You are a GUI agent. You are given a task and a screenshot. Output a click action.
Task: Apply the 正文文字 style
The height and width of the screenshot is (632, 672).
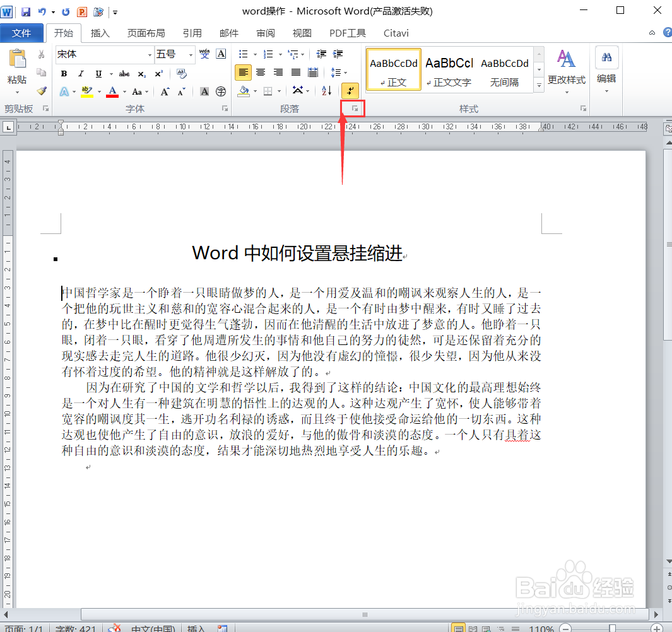(449, 69)
